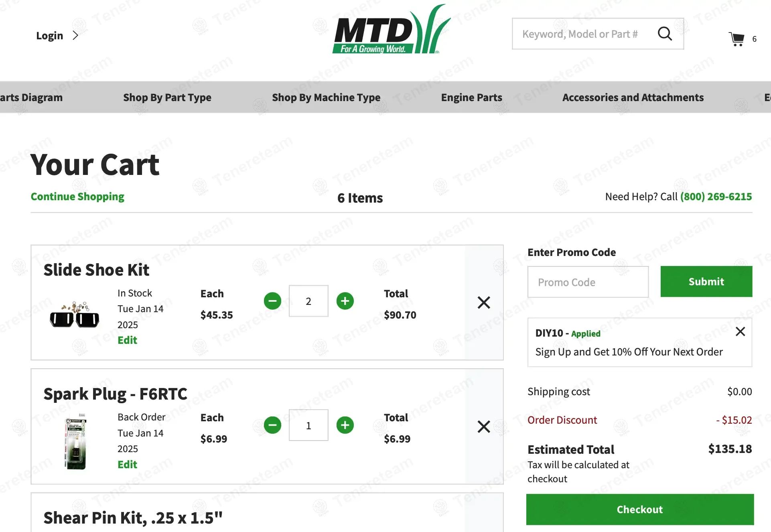Click the 'Back Order' status text
The width and height of the screenshot is (771, 532).
[141, 417]
